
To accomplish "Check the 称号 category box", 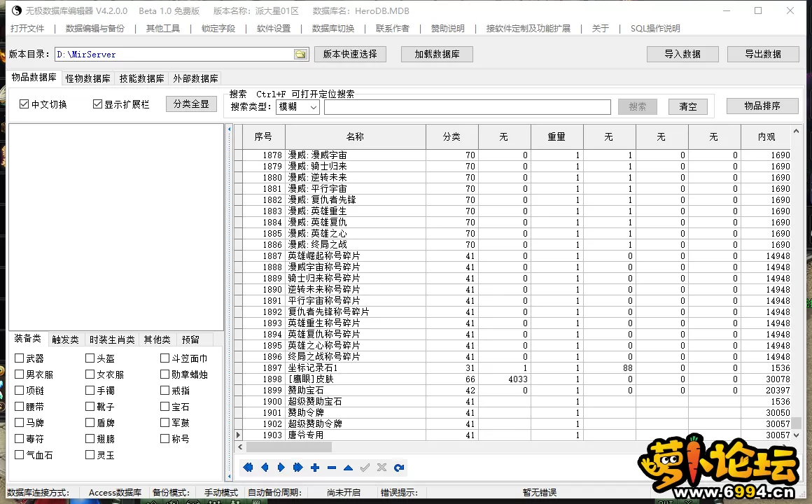I will click(164, 438).
